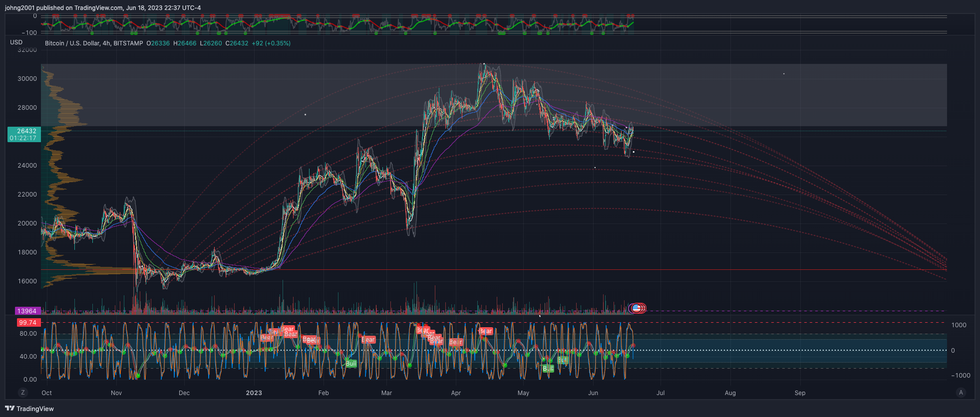Viewport: 980px width, 417px height.
Task: Click the 0.00 oscillator axis label
Action: point(30,380)
